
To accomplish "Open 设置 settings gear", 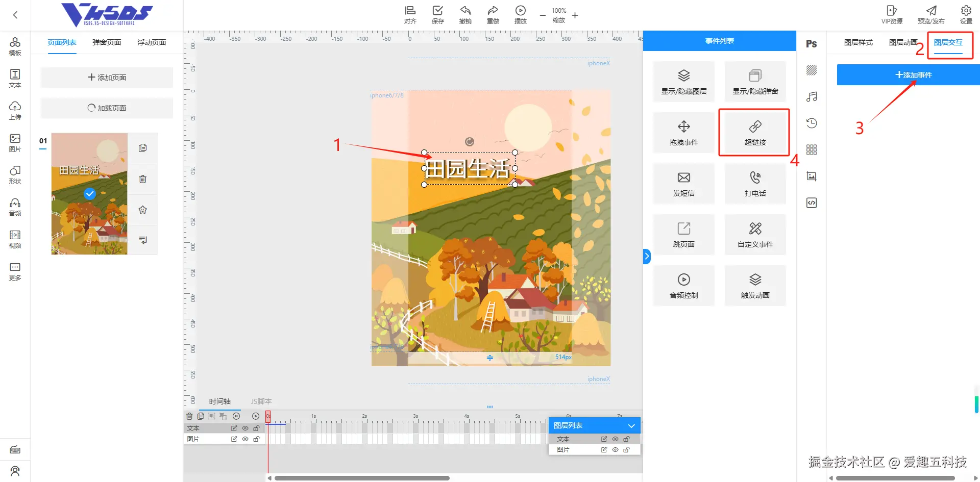I will click(x=966, y=15).
